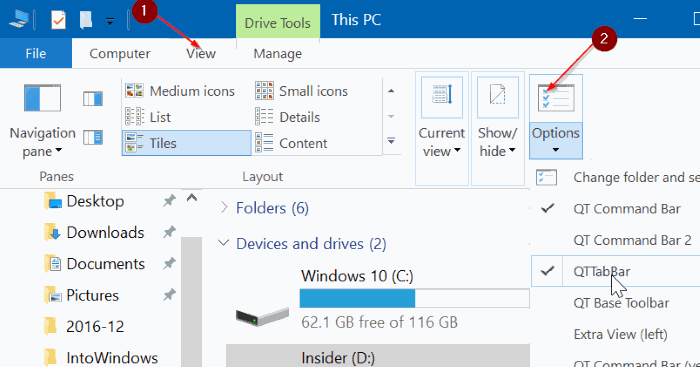Open the Navigation pane dropdown arrow
700x367 pixels.
[58, 151]
